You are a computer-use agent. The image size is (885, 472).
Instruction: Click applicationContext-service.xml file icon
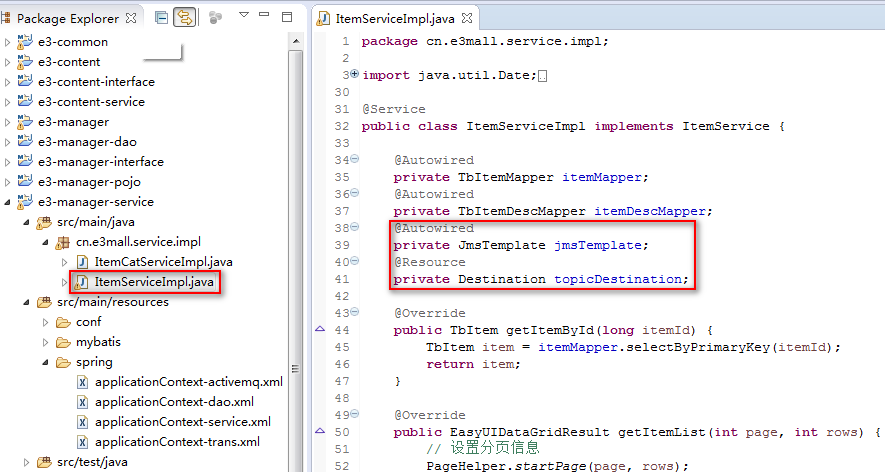point(82,422)
